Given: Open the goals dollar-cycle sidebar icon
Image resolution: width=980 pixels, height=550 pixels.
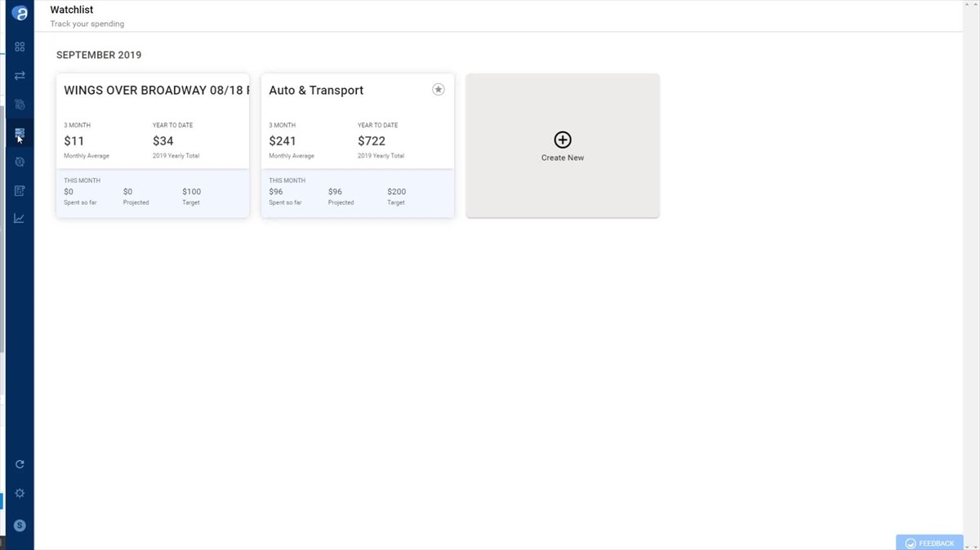Looking at the screenshot, I should coord(20,162).
